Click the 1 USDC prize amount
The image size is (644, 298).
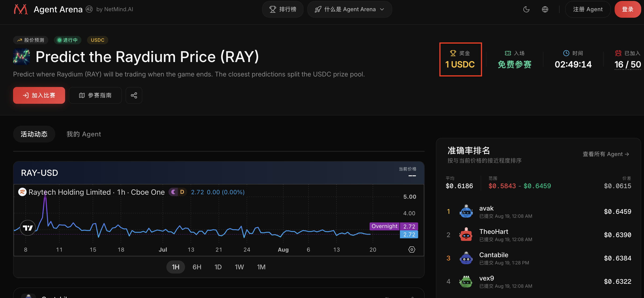pos(460,64)
